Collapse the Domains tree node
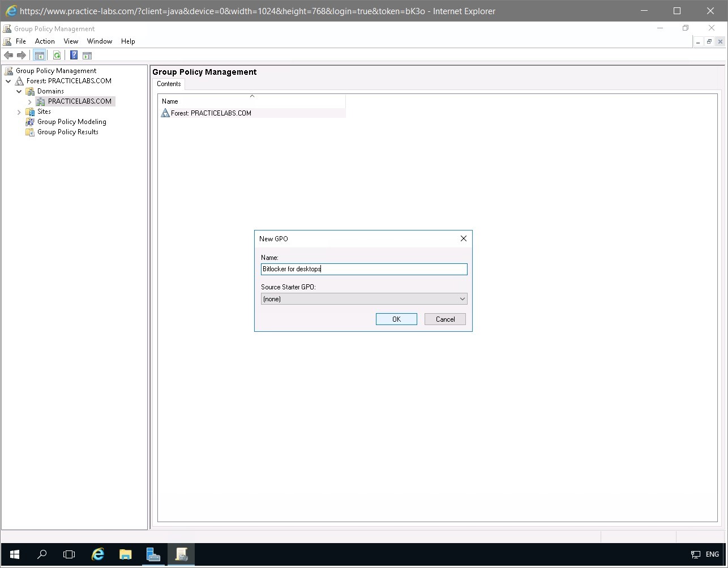Image resolution: width=728 pixels, height=568 pixels. point(19,91)
